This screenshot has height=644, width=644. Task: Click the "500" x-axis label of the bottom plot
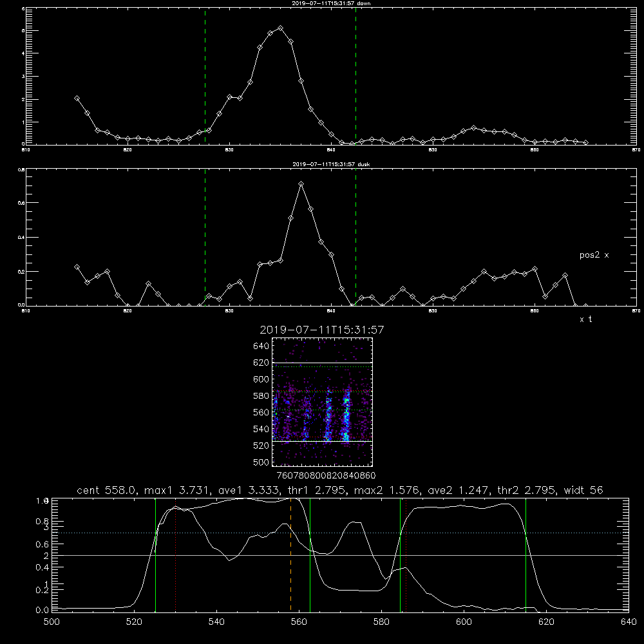(x=52, y=622)
